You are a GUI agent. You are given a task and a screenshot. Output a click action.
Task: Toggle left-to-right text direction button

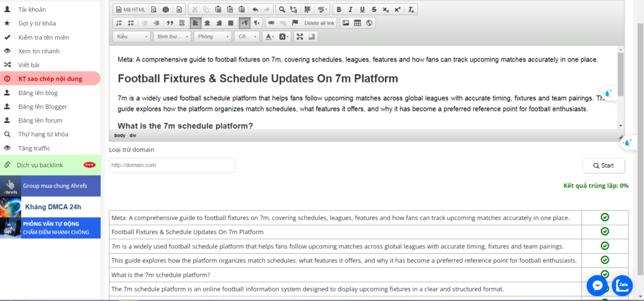pos(245,23)
